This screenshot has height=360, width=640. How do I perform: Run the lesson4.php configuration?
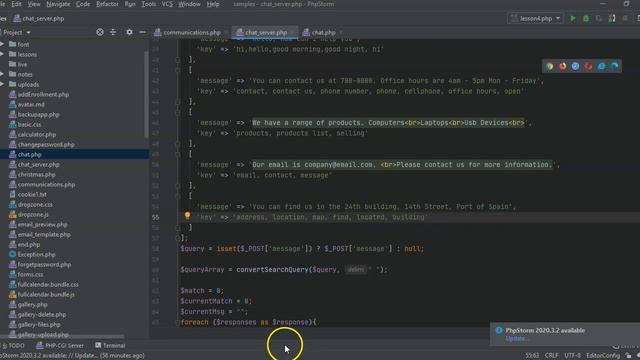573,18
